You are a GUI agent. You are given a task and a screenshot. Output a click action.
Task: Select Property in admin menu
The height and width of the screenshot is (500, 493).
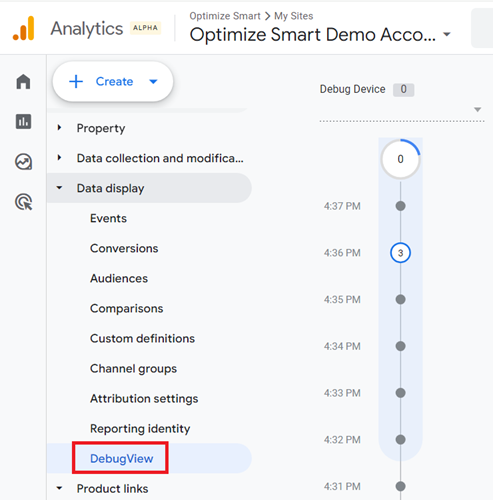(x=101, y=128)
